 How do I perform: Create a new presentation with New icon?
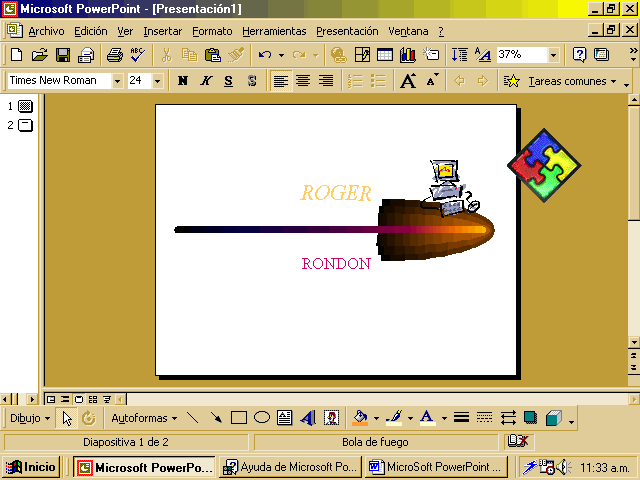click(17, 55)
